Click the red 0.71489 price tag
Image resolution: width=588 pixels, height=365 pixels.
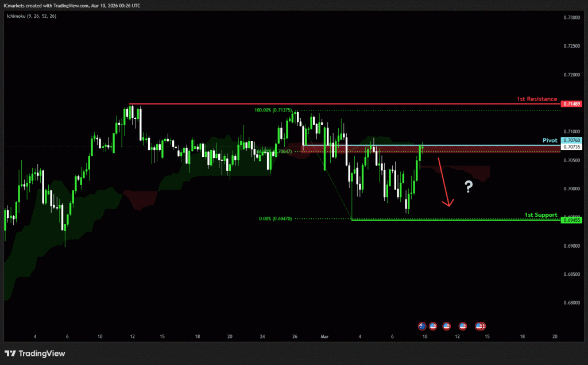click(572, 104)
